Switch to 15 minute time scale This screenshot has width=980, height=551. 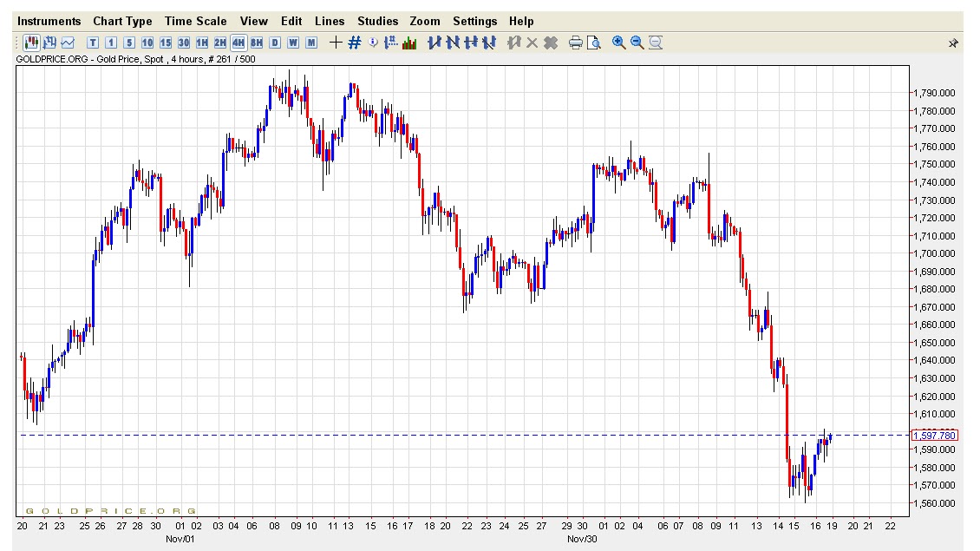pos(165,43)
